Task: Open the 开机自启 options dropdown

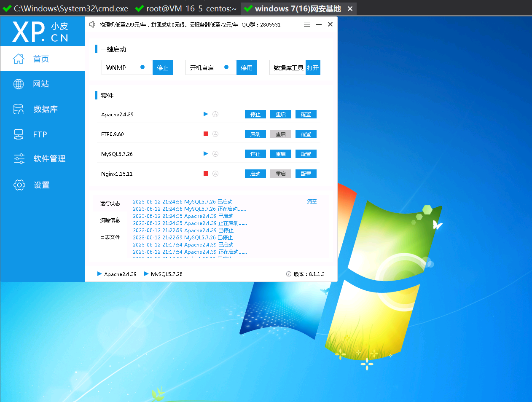Action: pos(211,67)
